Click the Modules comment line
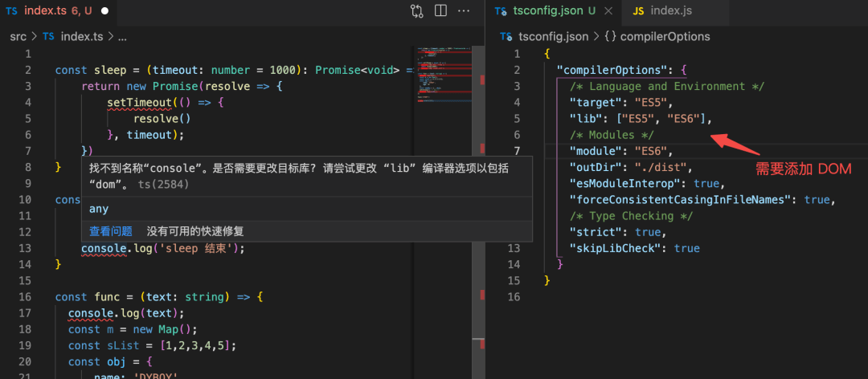 pos(612,135)
